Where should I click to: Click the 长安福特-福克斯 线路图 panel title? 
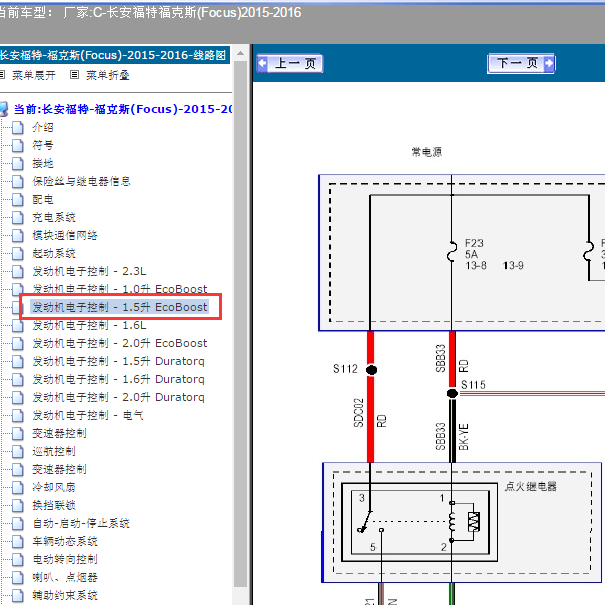(x=115, y=55)
